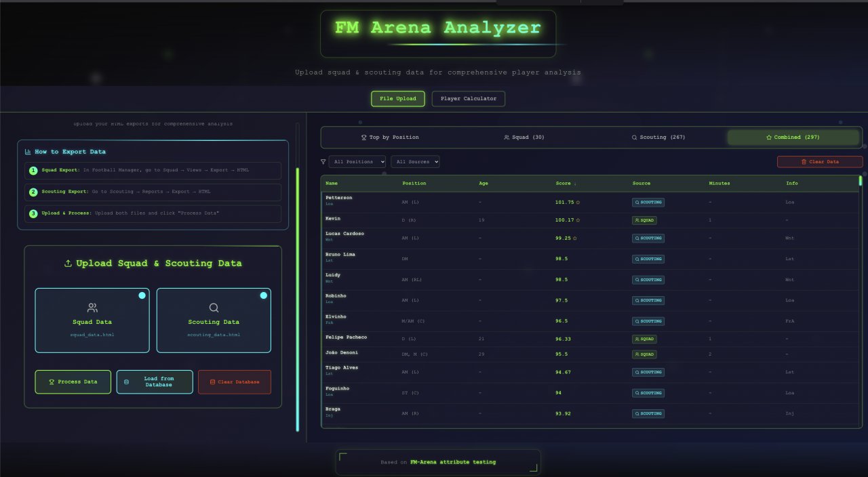Open the Top by Position tab
The height and width of the screenshot is (477, 868).
coord(390,138)
